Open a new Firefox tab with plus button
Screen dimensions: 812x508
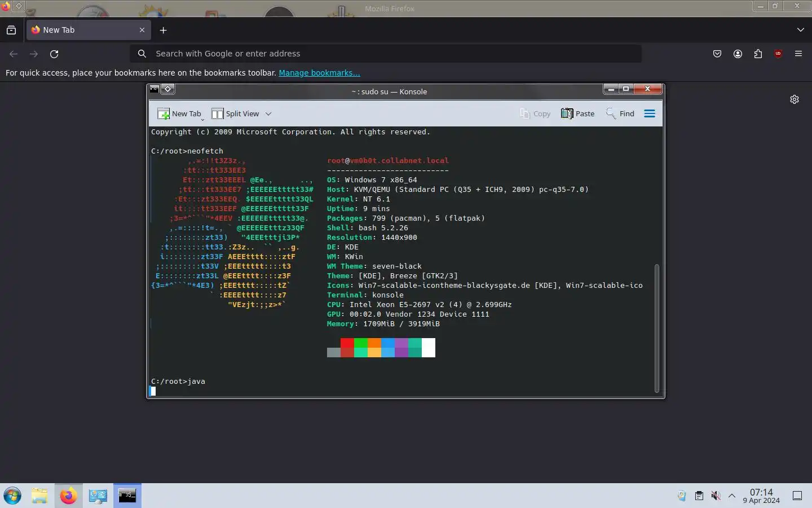click(x=163, y=30)
